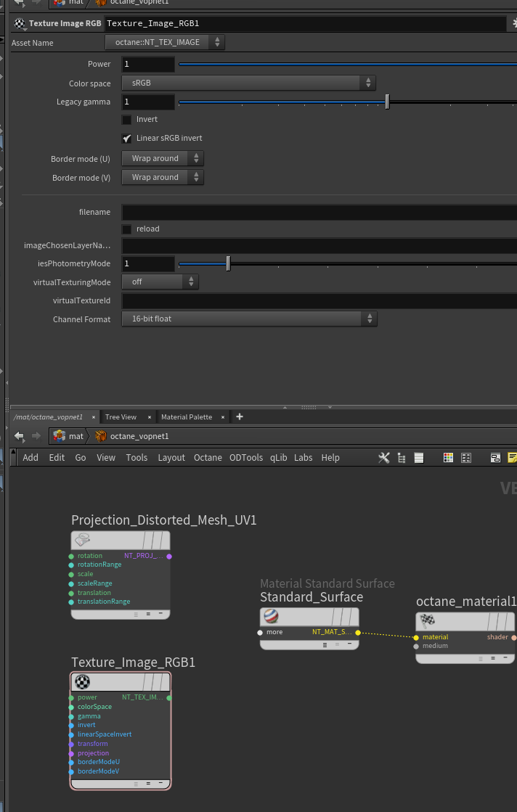This screenshot has height=812, width=517.
Task: Open the Labs menu
Action: pos(303,458)
